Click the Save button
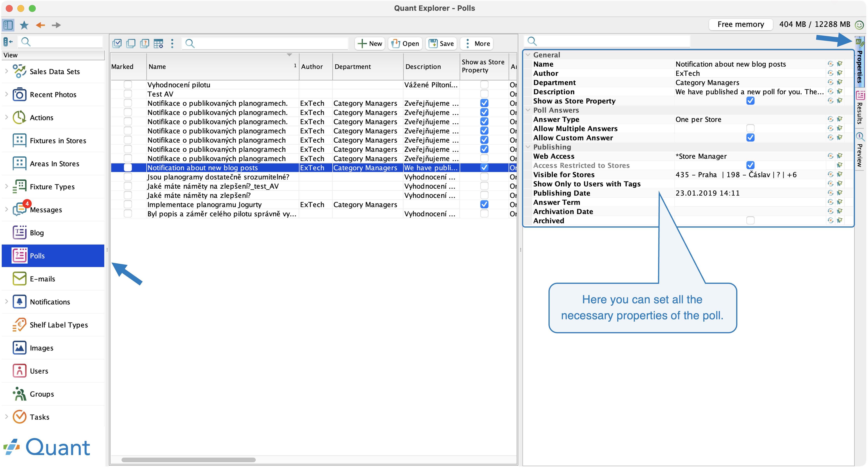Screen dimensions: 868x468 [x=441, y=43]
